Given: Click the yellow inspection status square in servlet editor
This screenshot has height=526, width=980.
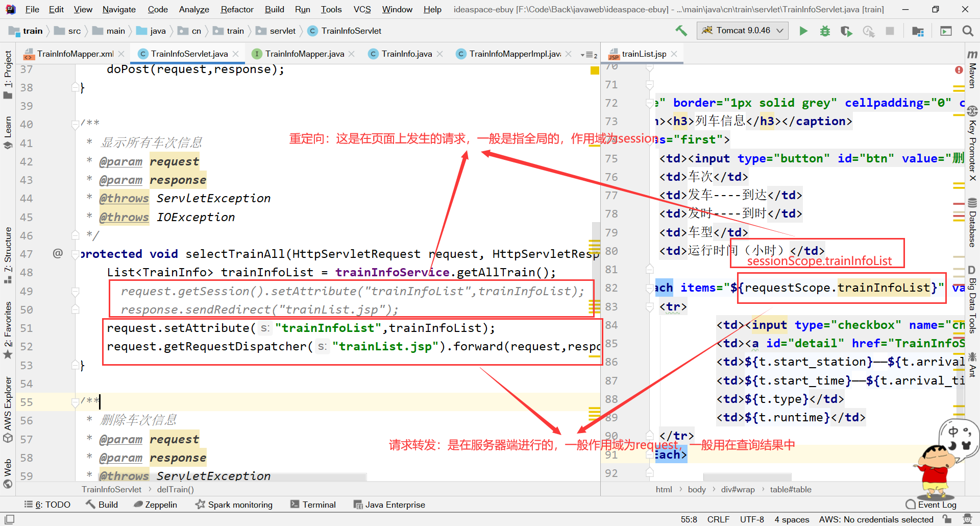Looking at the screenshot, I should 595,70.
